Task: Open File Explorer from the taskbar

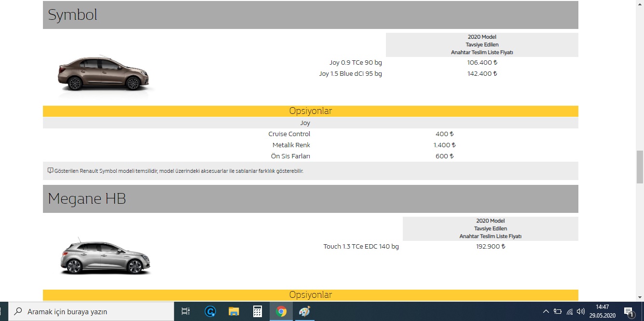Action: click(x=234, y=311)
